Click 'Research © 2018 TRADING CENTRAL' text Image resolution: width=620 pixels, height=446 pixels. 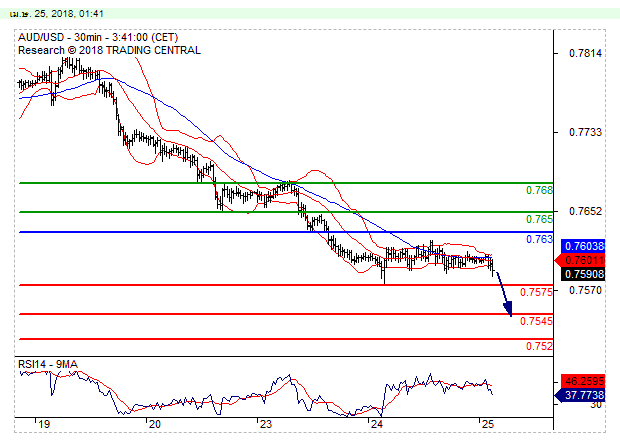(110, 51)
